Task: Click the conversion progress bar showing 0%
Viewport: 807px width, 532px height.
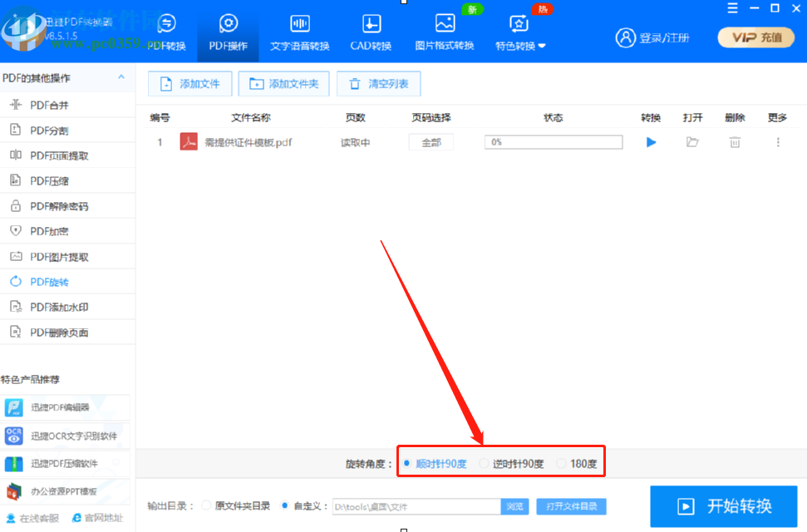Action: 553,141
